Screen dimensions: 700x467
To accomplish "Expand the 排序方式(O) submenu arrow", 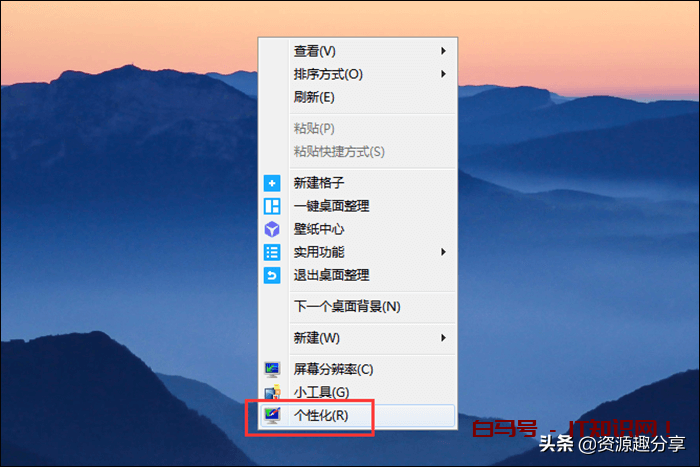I will [x=443, y=74].
